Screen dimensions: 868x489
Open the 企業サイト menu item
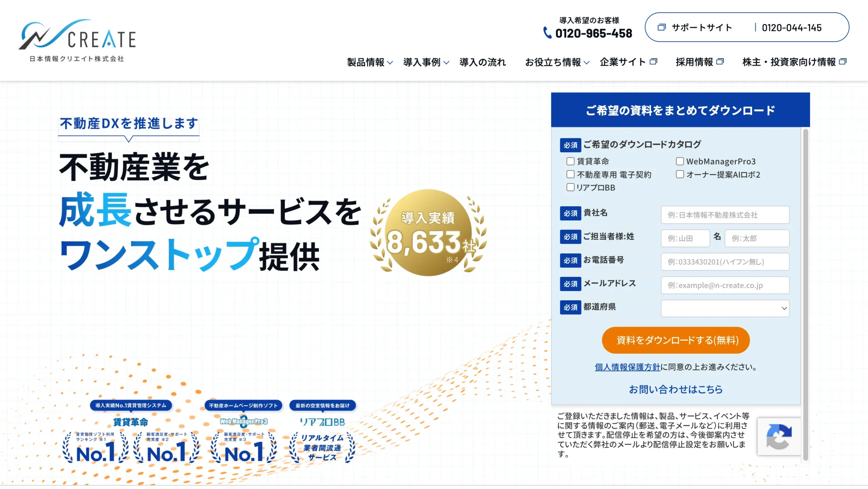(x=623, y=62)
